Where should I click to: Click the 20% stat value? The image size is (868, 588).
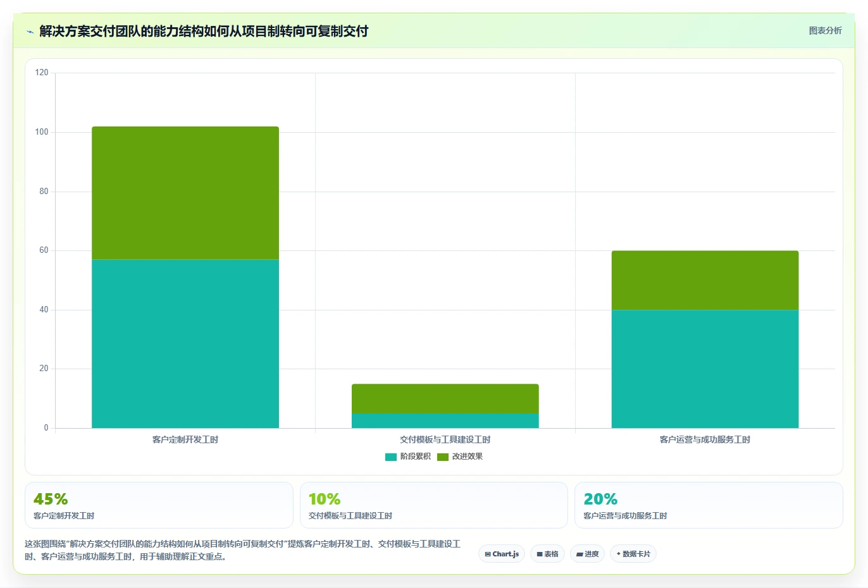(600, 499)
